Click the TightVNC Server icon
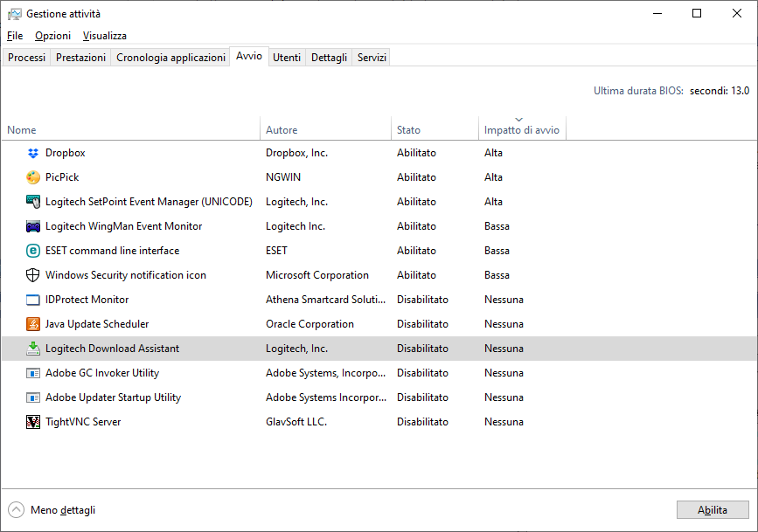The height and width of the screenshot is (532, 758). tap(33, 422)
